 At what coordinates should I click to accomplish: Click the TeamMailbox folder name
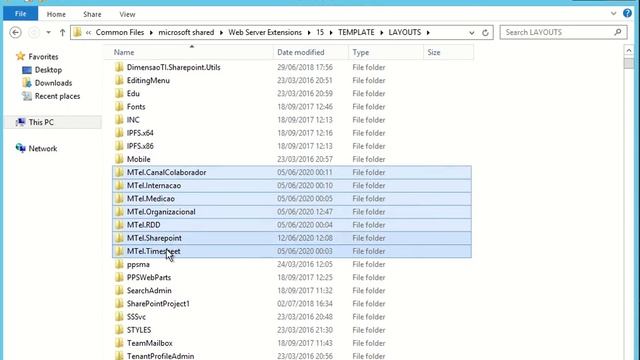click(150, 343)
